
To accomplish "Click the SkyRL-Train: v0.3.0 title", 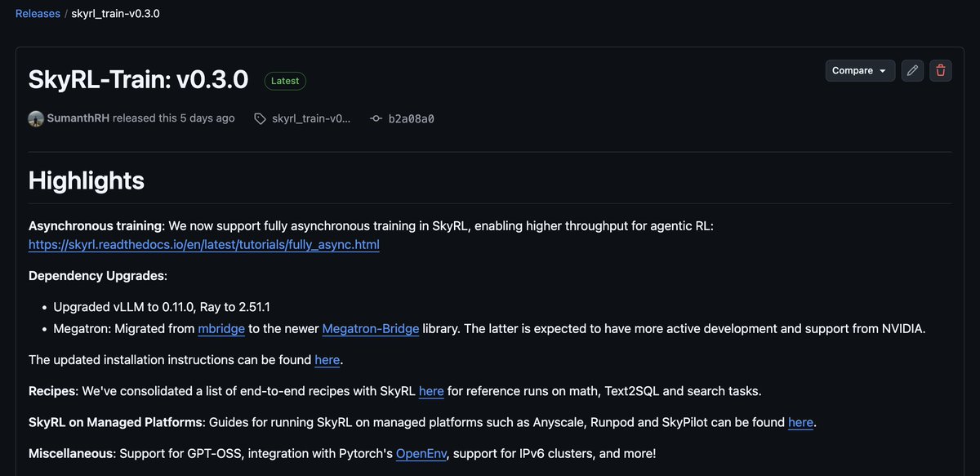I will (138, 79).
